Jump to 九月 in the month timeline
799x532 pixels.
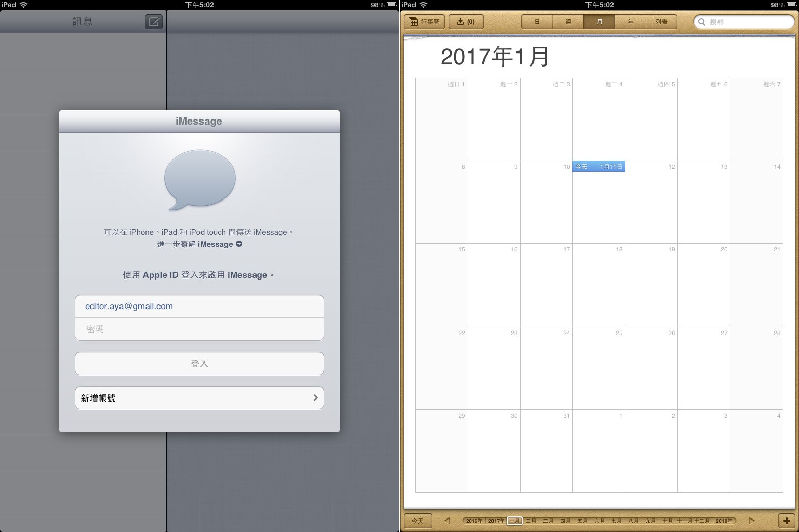coord(650,521)
